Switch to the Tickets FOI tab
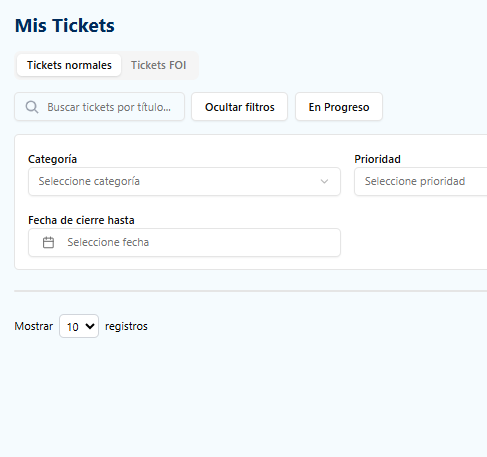The image size is (487, 457). click(158, 65)
